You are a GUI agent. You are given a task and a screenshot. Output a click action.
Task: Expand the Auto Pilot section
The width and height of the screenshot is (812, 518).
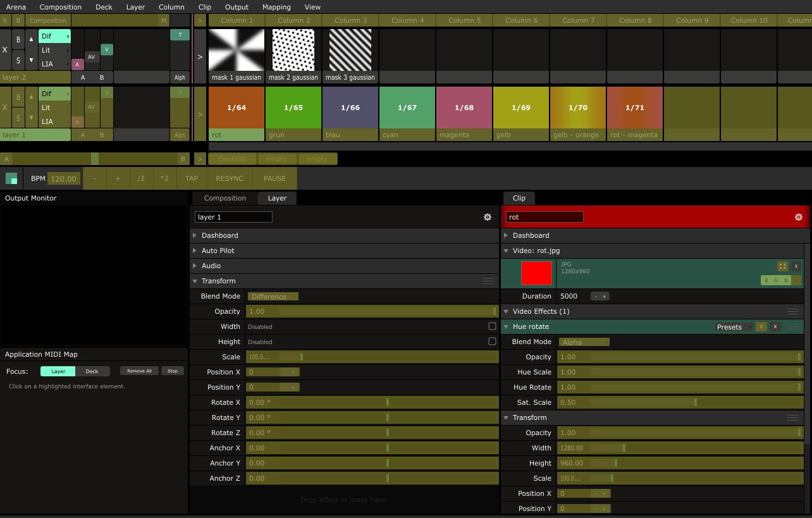(218, 250)
